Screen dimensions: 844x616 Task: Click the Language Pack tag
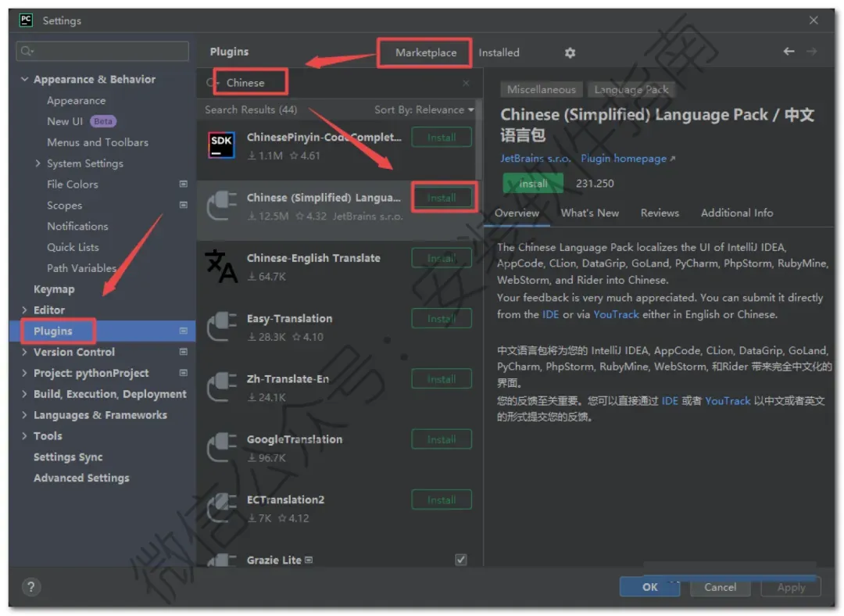click(x=631, y=89)
